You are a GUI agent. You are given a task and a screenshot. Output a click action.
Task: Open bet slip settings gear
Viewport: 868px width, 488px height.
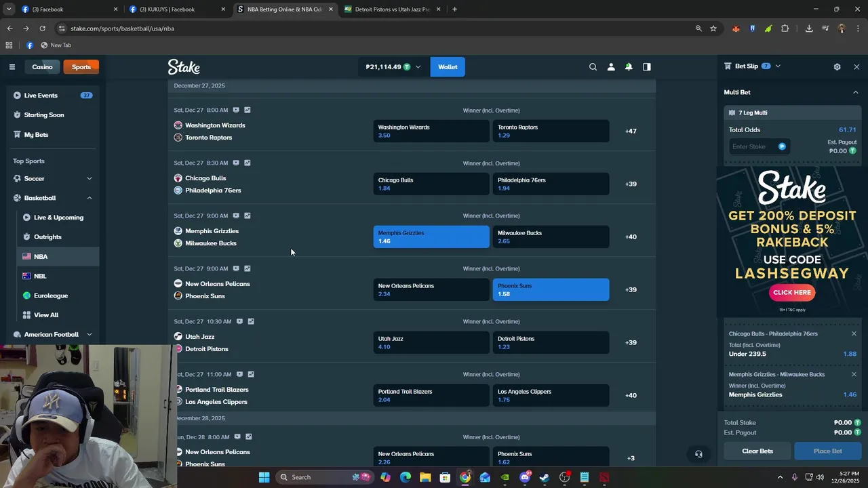coord(837,66)
